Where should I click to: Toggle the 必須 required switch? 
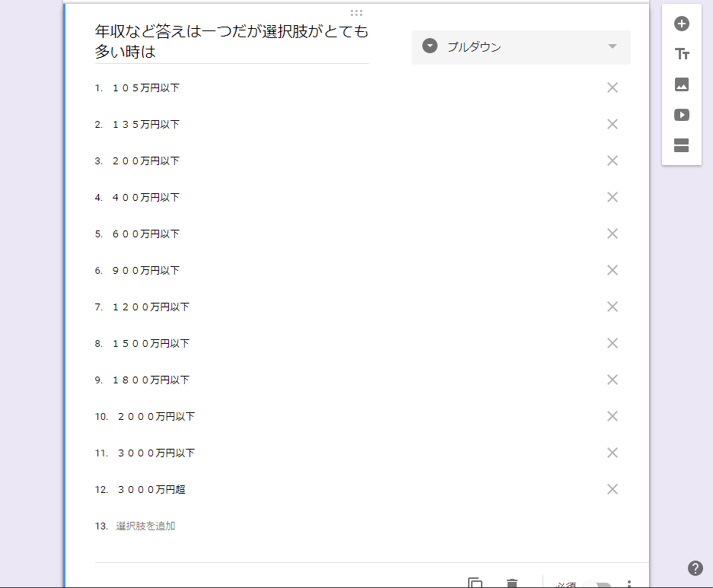pyautogui.click(x=600, y=585)
